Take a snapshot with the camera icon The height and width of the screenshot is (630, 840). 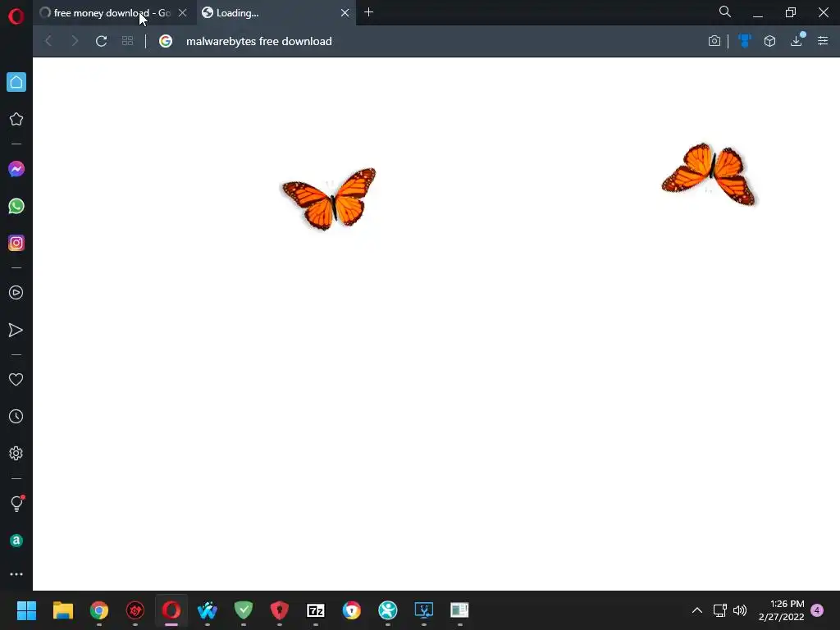coord(714,41)
